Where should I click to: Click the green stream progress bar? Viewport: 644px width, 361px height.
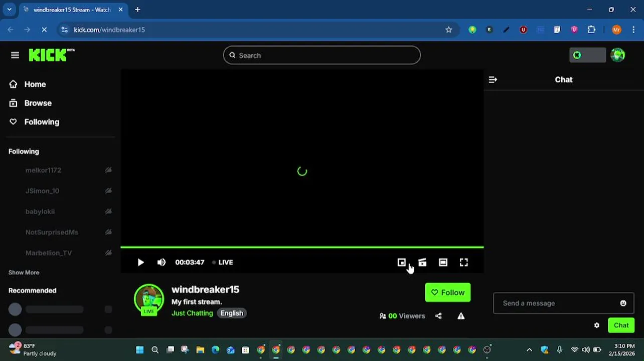(x=302, y=247)
